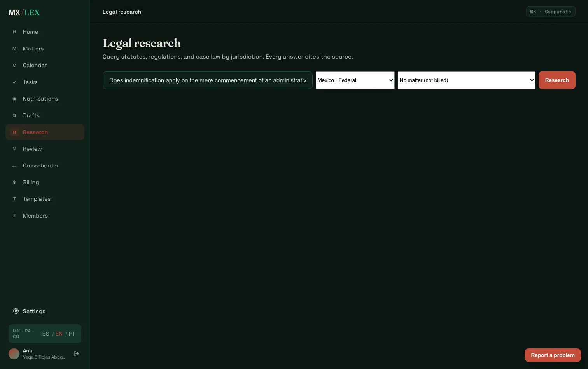
Task: Click the Notifications dot icon
Action: click(14, 99)
